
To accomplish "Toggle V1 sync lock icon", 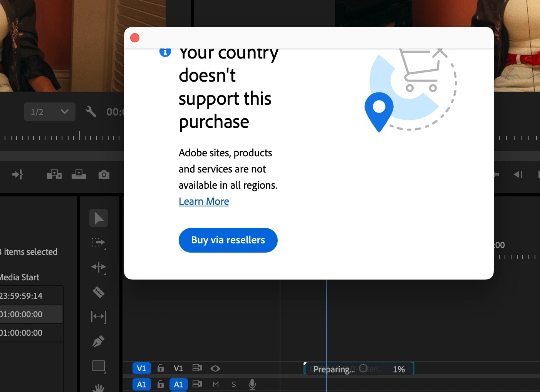I will pos(197,368).
